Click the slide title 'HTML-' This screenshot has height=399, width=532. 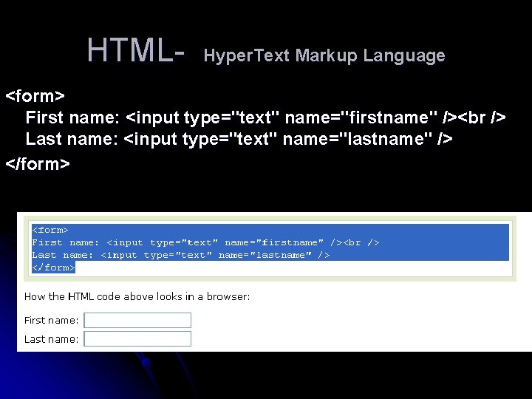tap(136, 50)
